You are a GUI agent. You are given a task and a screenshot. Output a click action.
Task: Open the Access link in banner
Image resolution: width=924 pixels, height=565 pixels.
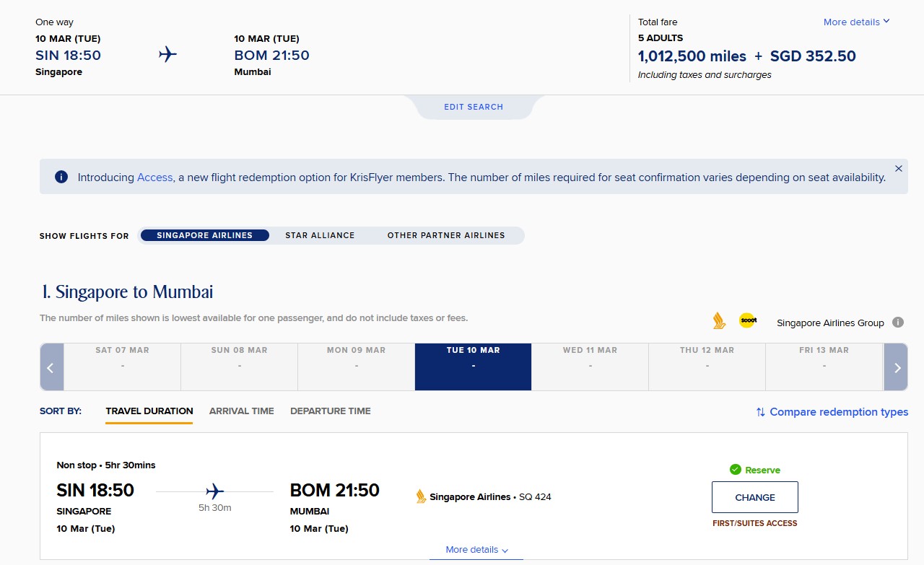tap(154, 178)
